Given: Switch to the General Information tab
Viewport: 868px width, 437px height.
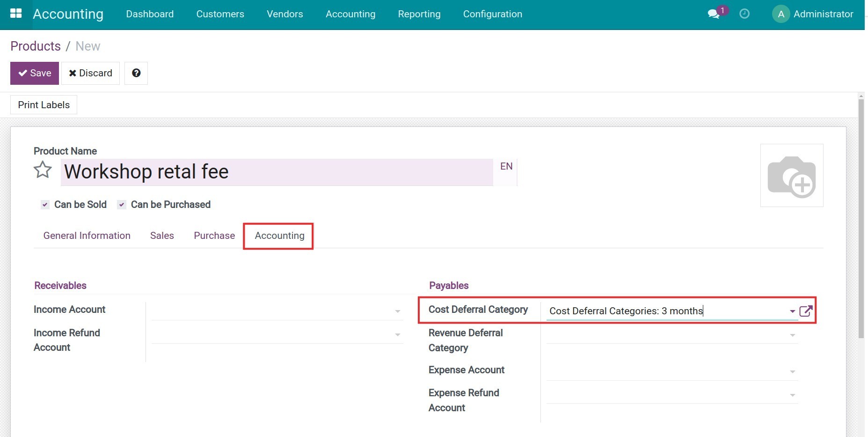Looking at the screenshot, I should pos(87,236).
